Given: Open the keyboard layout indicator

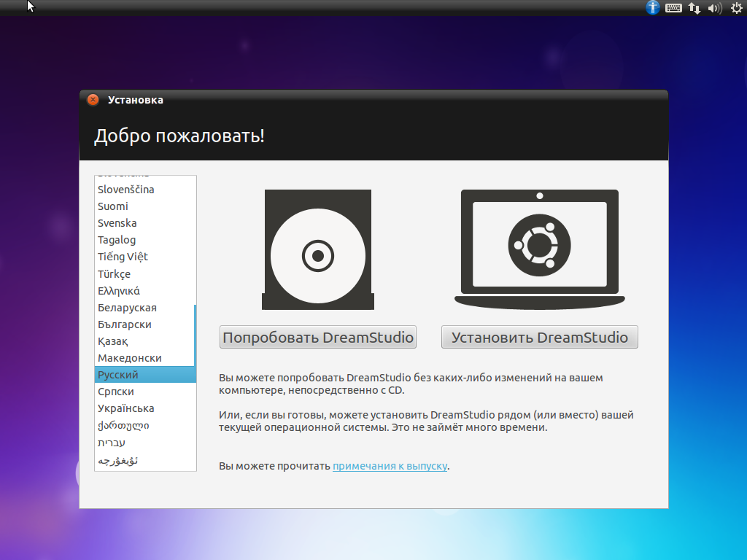Looking at the screenshot, I should click(x=673, y=8).
